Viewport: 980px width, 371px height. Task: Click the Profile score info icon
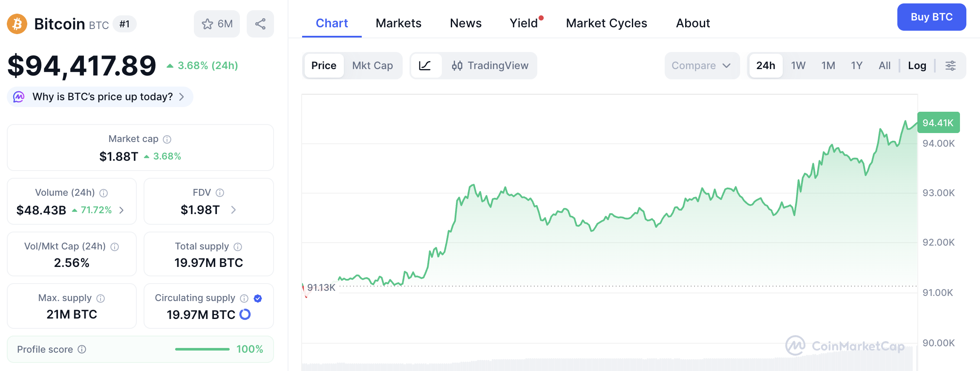coord(82,349)
